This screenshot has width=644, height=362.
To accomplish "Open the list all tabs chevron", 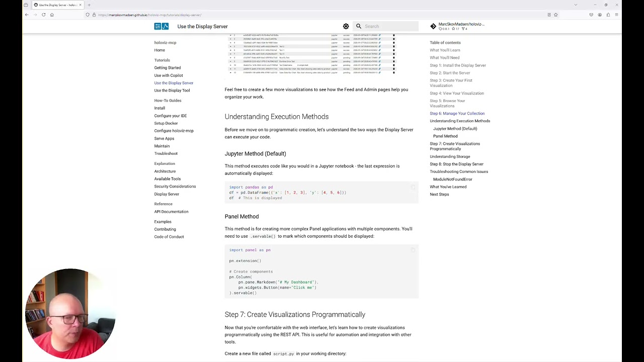I will [576, 5].
